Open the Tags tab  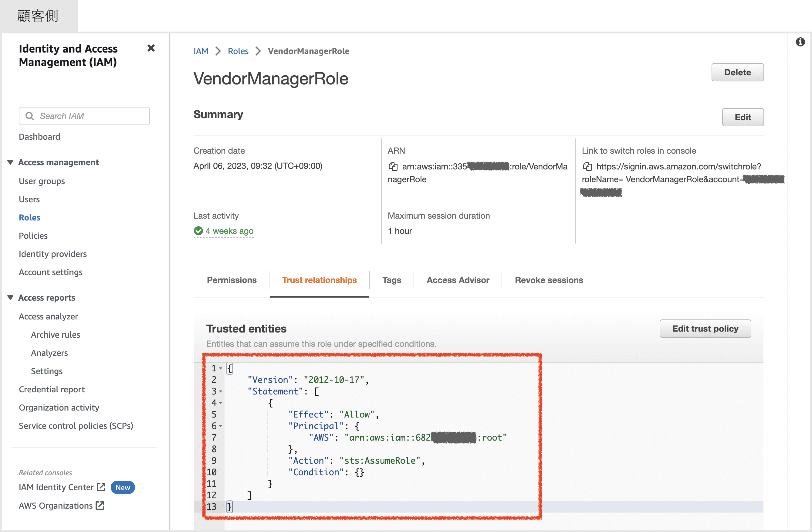392,280
